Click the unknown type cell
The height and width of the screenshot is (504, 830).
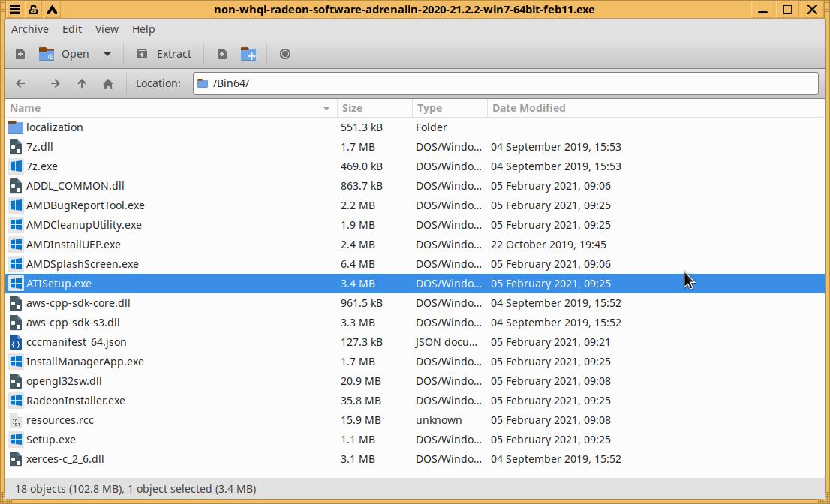[439, 421]
